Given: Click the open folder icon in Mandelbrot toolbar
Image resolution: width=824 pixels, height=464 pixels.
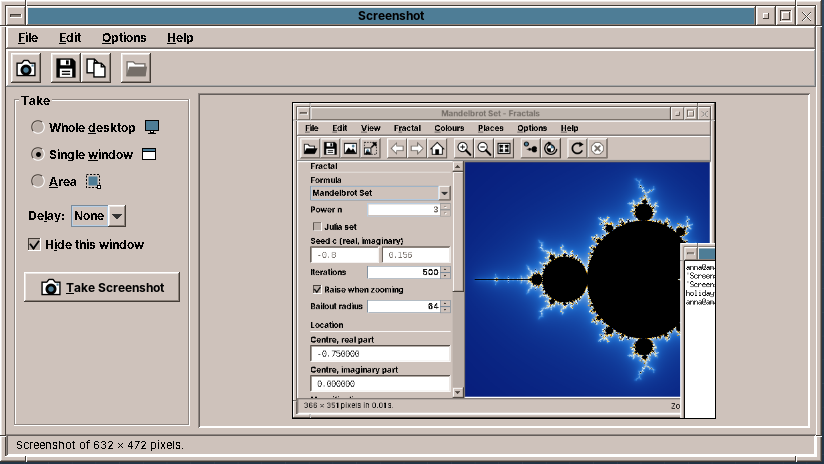Looking at the screenshot, I should [310, 149].
